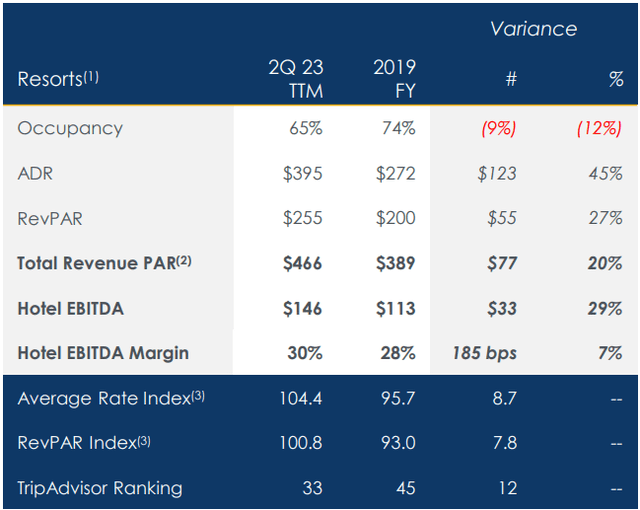Select the RevPAR Index value 93.0

398,443
